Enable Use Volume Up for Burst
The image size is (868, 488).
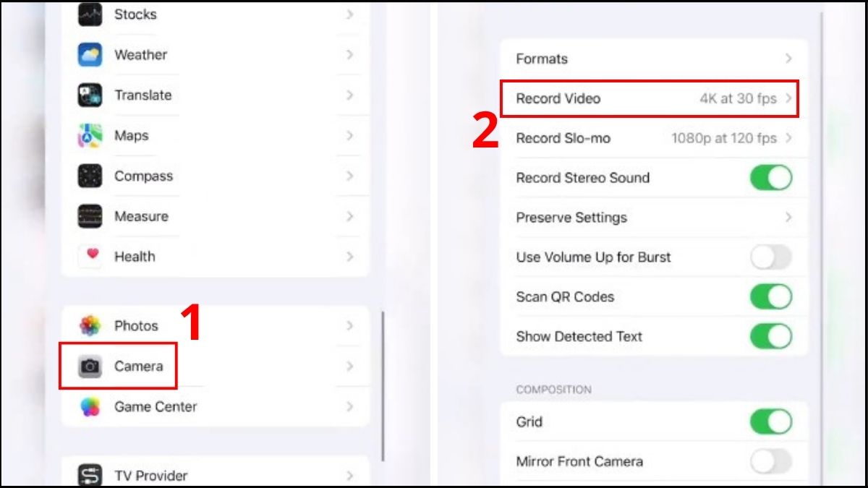(x=770, y=257)
